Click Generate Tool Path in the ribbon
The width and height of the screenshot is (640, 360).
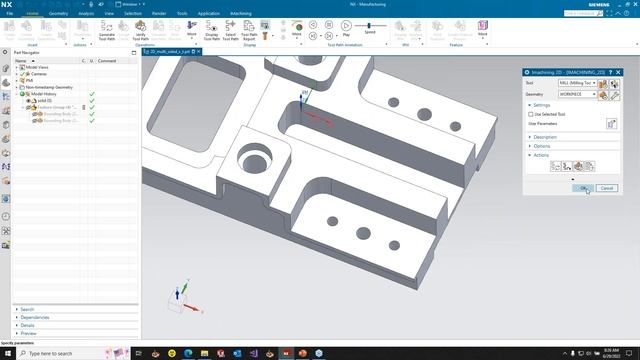point(107,30)
